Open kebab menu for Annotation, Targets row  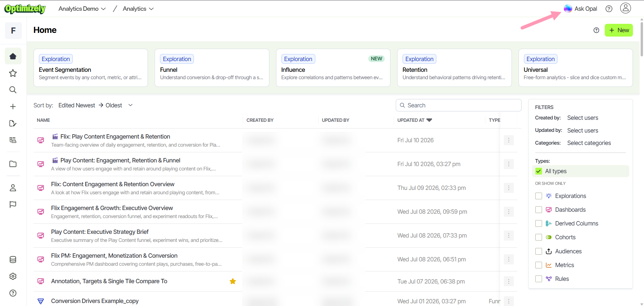509,282
